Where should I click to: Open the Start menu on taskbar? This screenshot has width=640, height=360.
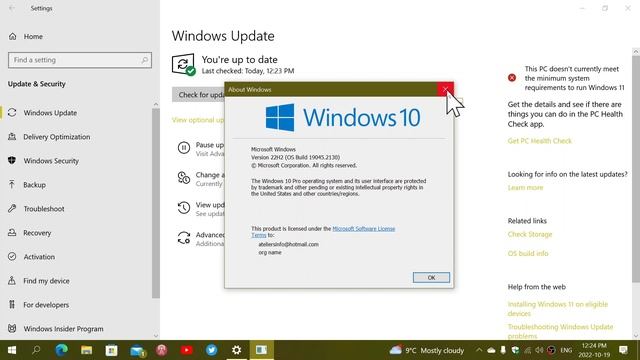click(x=12, y=350)
